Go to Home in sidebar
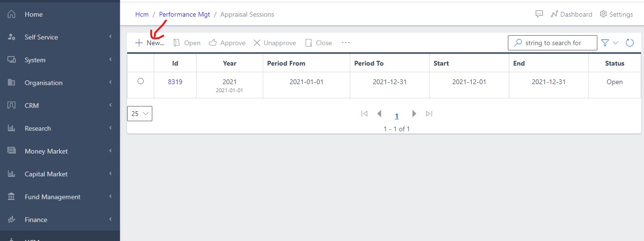644x241 pixels. 33,14
